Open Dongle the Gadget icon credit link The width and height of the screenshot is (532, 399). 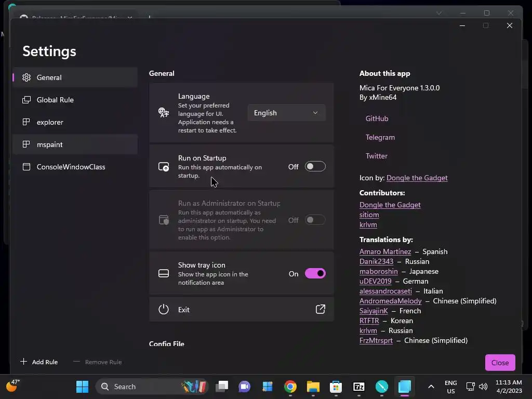417,178
